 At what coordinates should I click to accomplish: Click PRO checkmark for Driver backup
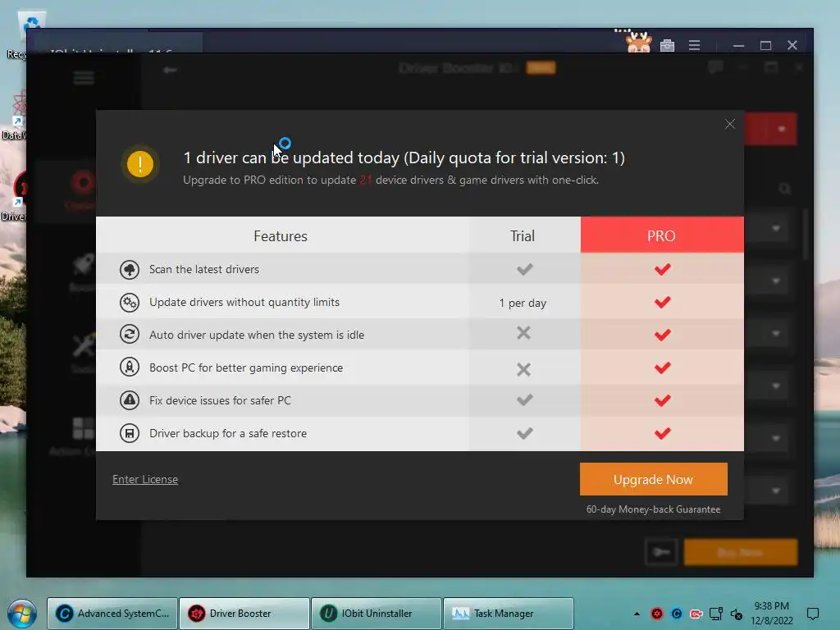tap(663, 433)
